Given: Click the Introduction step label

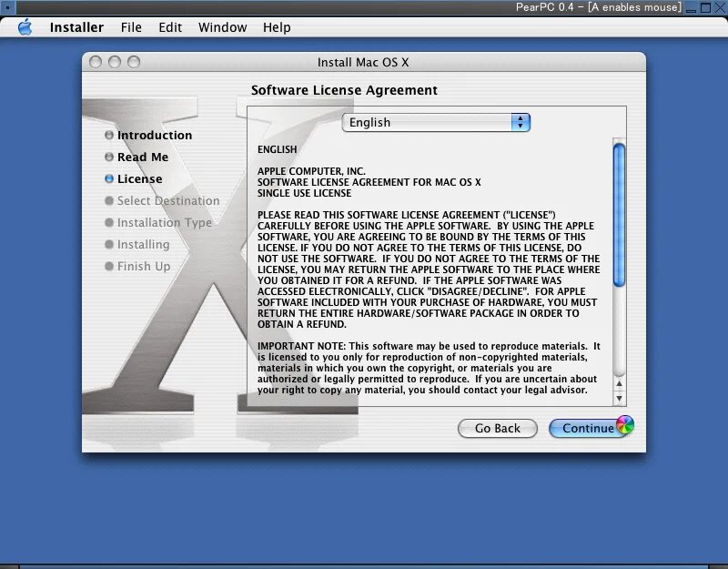Looking at the screenshot, I should pos(155,135).
